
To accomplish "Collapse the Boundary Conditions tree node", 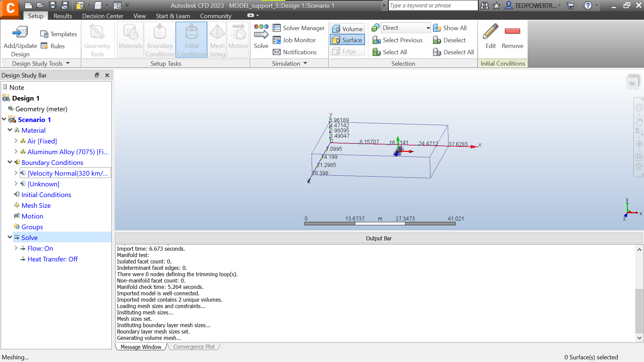I will pyautogui.click(x=10, y=162).
